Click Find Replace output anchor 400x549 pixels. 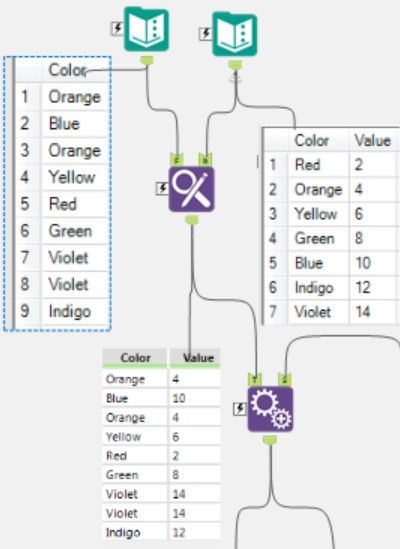(192, 220)
